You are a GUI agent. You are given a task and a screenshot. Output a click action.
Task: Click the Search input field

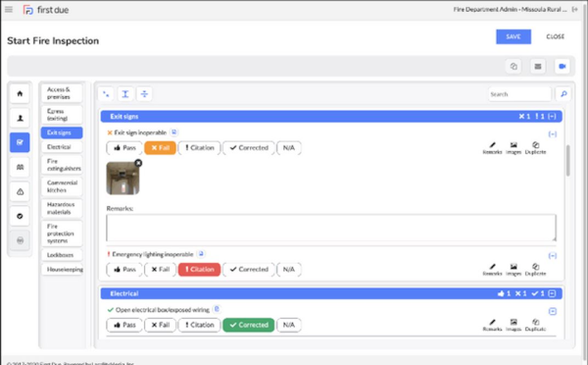[x=519, y=94]
